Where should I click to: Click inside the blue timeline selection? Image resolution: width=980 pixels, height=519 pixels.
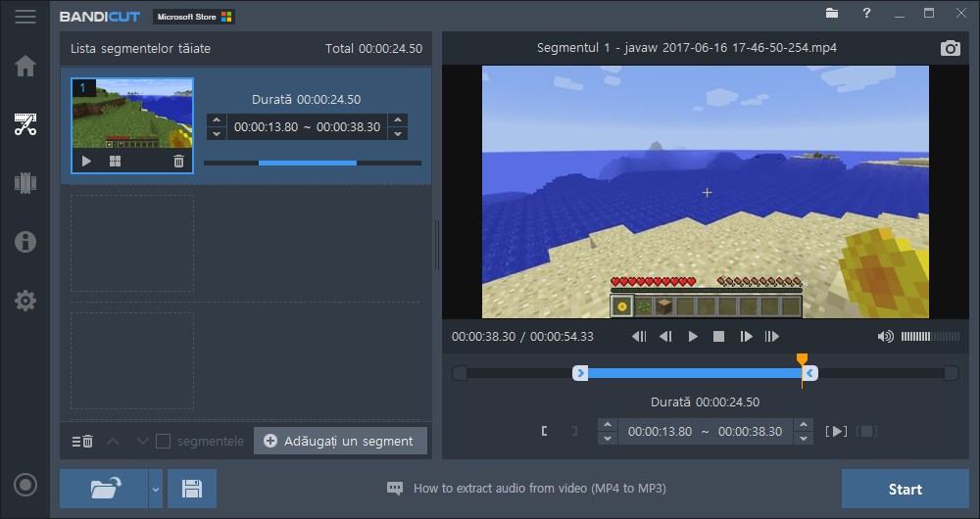point(695,373)
